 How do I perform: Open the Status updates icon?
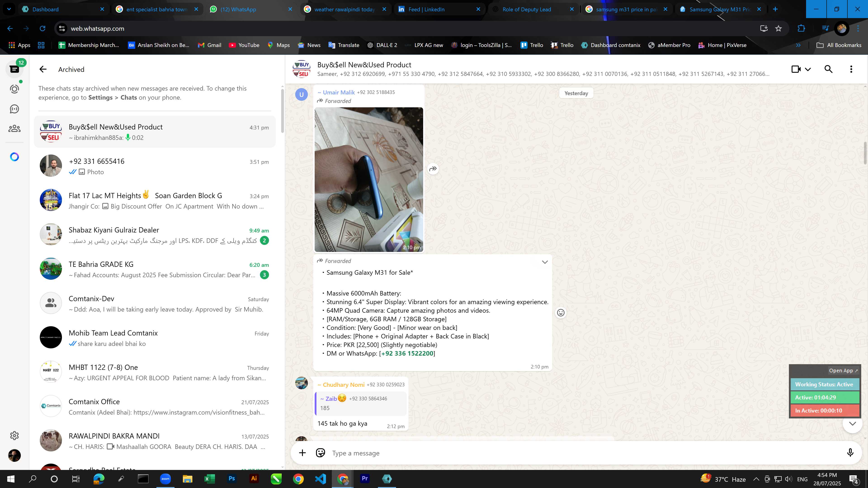point(14,89)
